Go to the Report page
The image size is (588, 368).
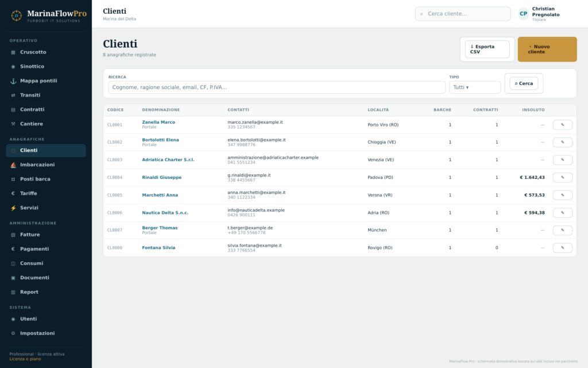click(46, 292)
